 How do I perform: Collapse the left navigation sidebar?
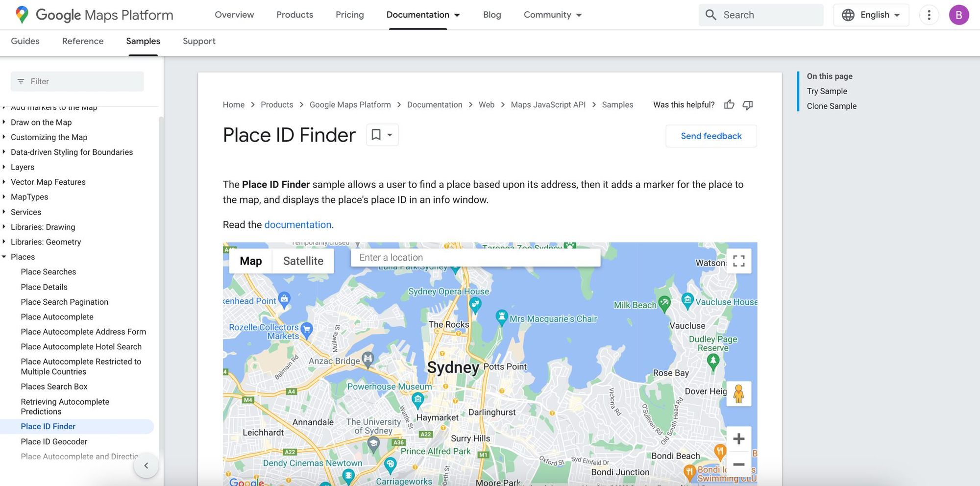coord(146,465)
